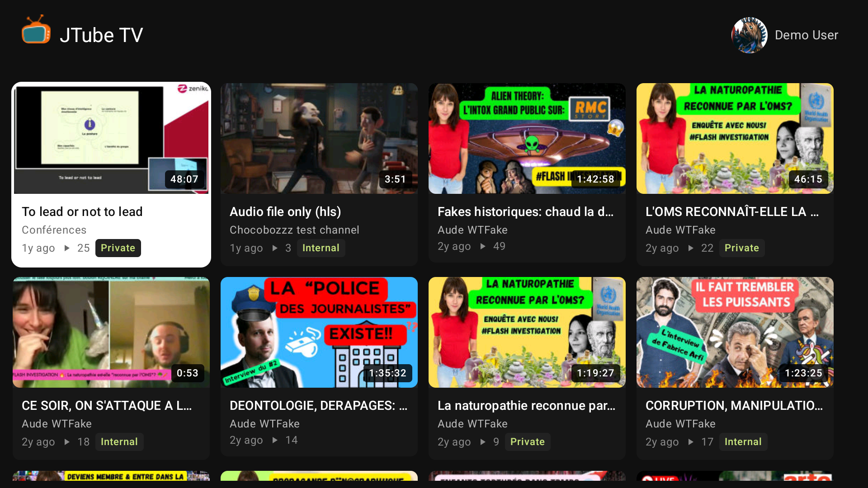This screenshot has width=868, height=488.
Task: Select title 'CE SOIR, ON S'ATTAQUE A L...'
Action: tap(107, 406)
